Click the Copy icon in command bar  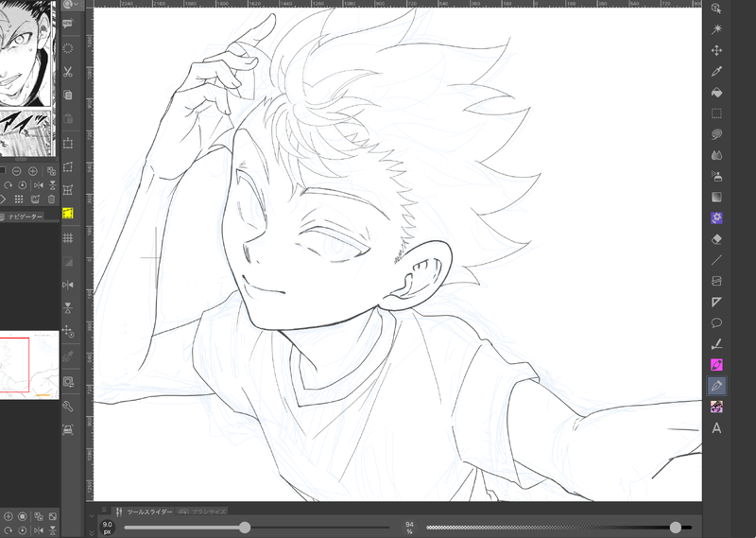click(68, 95)
